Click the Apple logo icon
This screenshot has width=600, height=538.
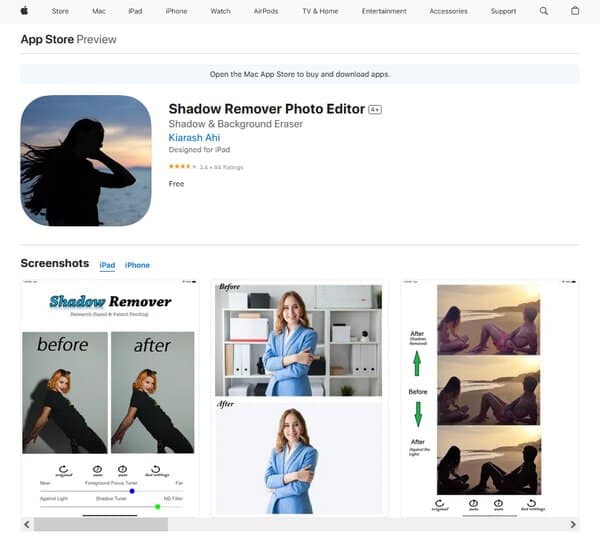[x=24, y=11]
